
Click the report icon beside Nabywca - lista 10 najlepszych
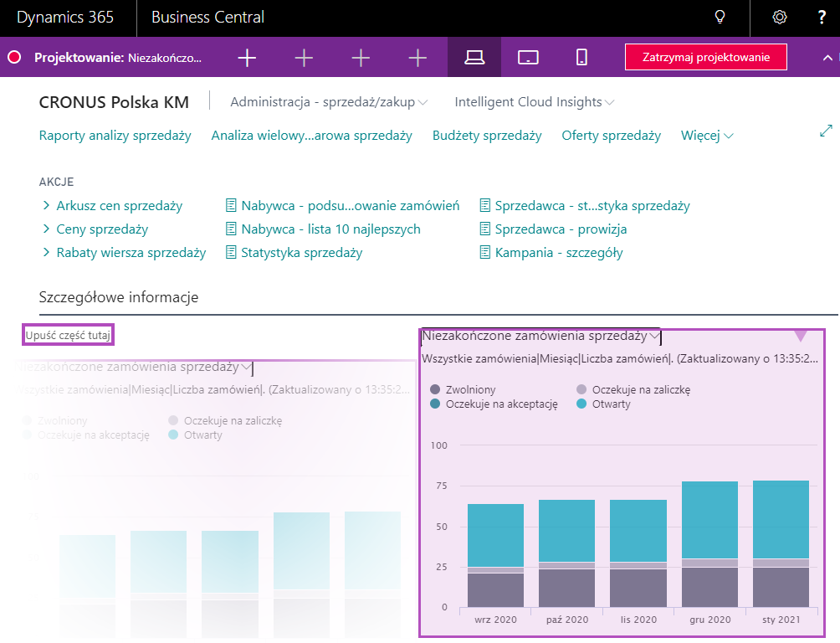tap(231, 229)
